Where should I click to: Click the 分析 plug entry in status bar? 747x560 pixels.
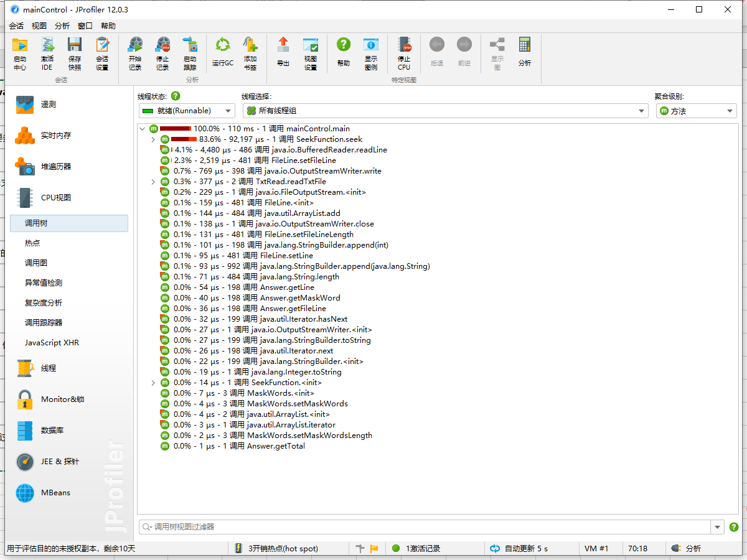coord(687,549)
